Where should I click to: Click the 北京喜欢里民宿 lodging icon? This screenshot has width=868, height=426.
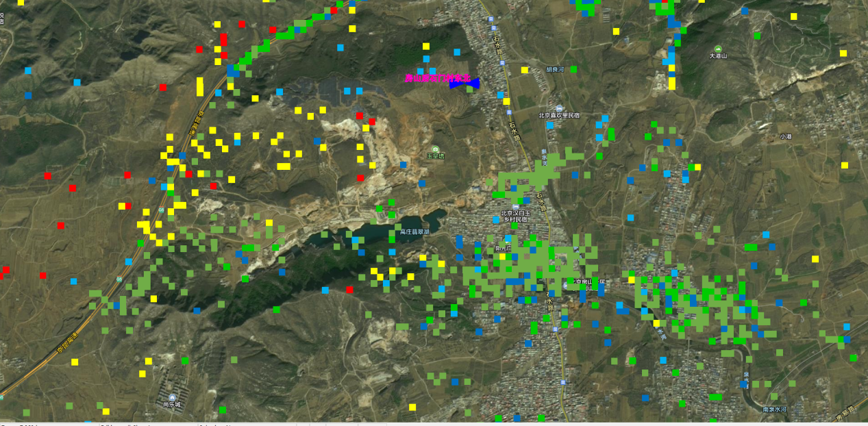coord(560,108)
